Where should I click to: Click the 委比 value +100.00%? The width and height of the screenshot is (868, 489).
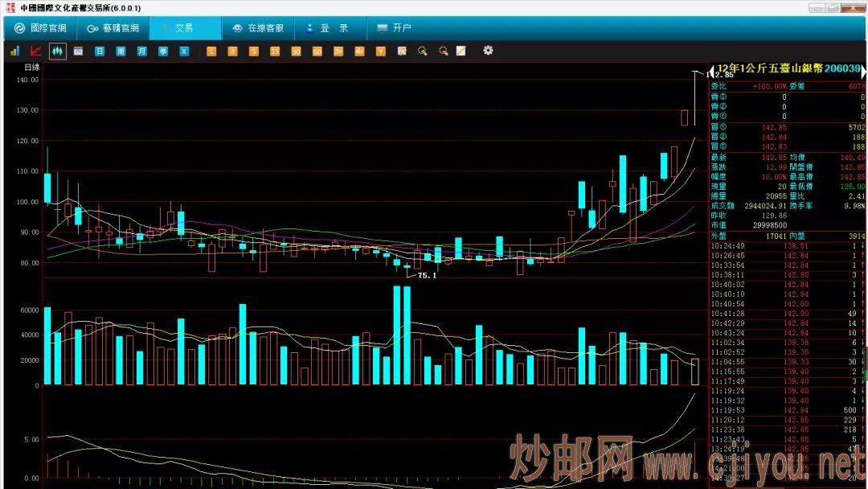[x=769, y=86]
